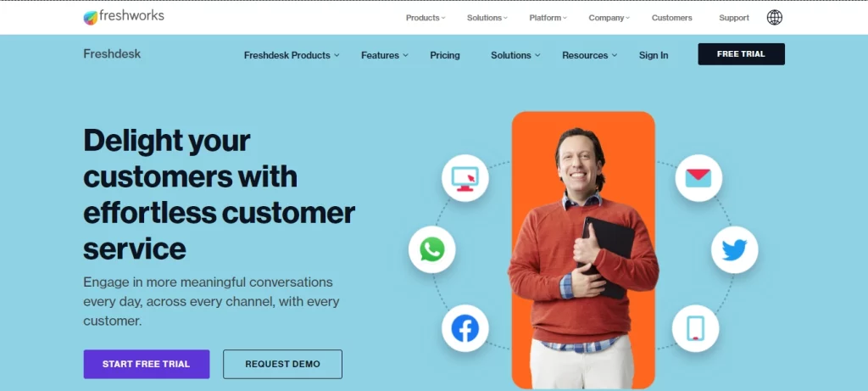Screen dimensions: 868x391
Task: Click the hero image of smiling man
Action: [583, 250]
